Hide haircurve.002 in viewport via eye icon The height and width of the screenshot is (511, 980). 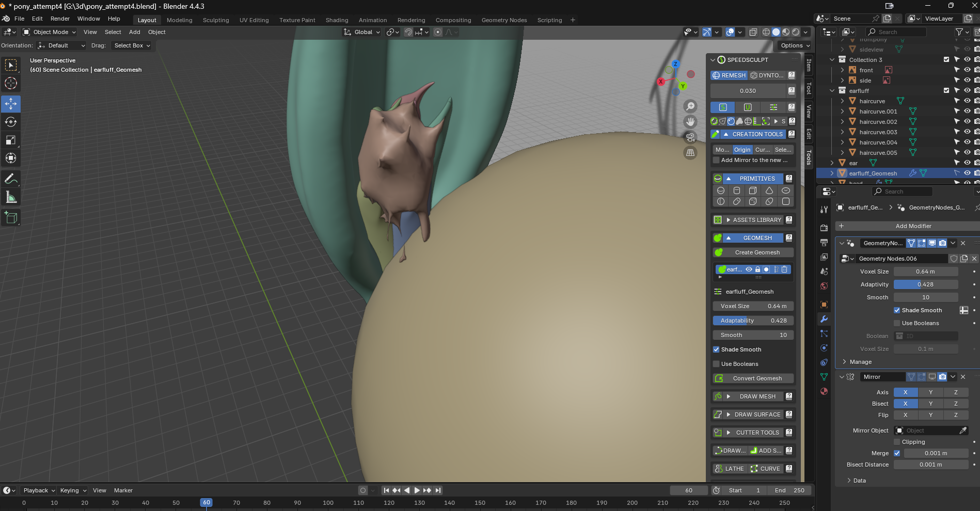pos(967,122)
